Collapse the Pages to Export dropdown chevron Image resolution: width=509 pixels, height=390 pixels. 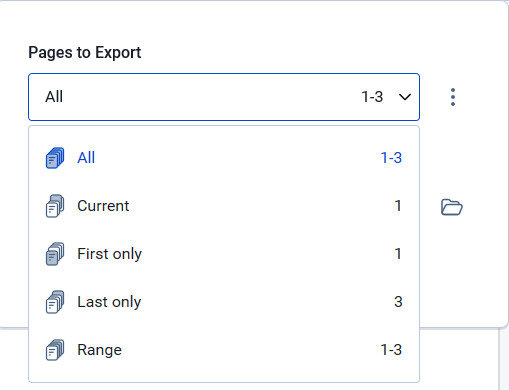405,97
